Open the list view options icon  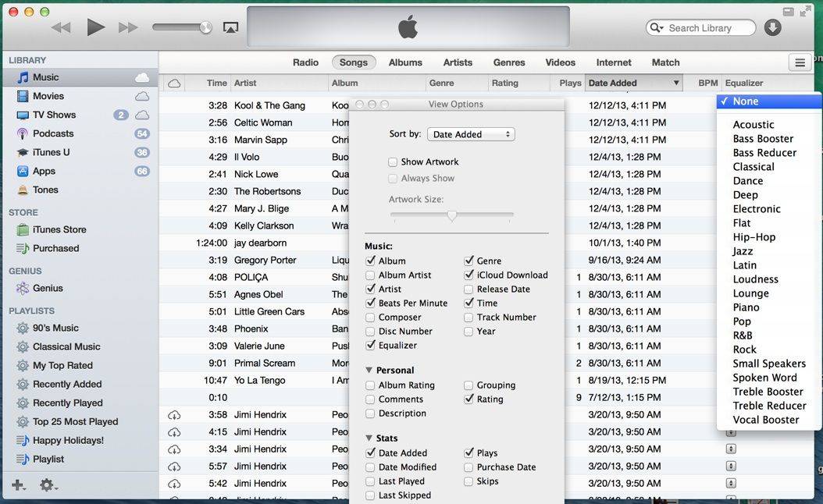pyautogui.click(x=799, y=63)
